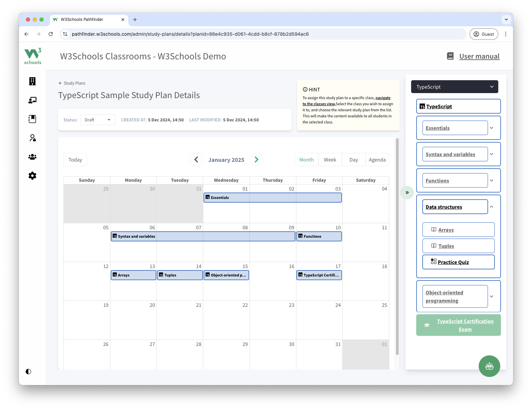This screenshot has height=410, width=532.
Task: Open the groups people icon in sidebar
Action: [x=32, y=157]
